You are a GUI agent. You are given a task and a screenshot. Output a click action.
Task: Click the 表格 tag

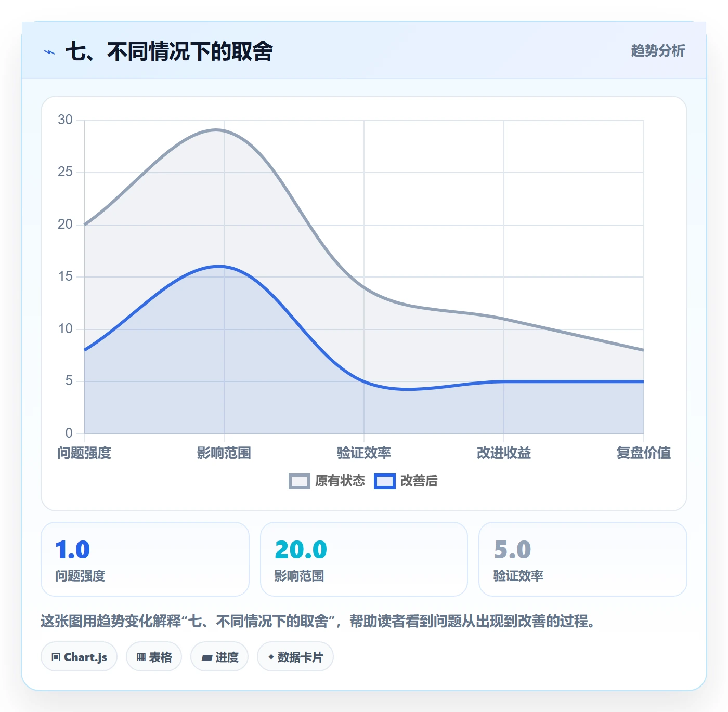point(154,657)
